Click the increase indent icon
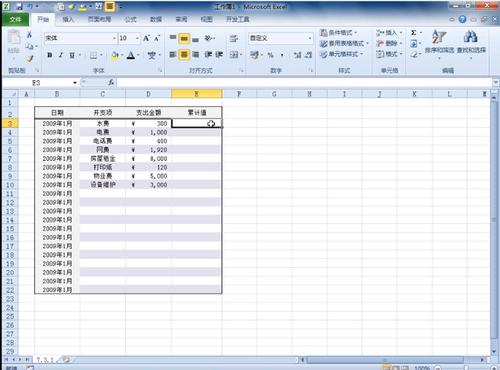 [219, 54]
